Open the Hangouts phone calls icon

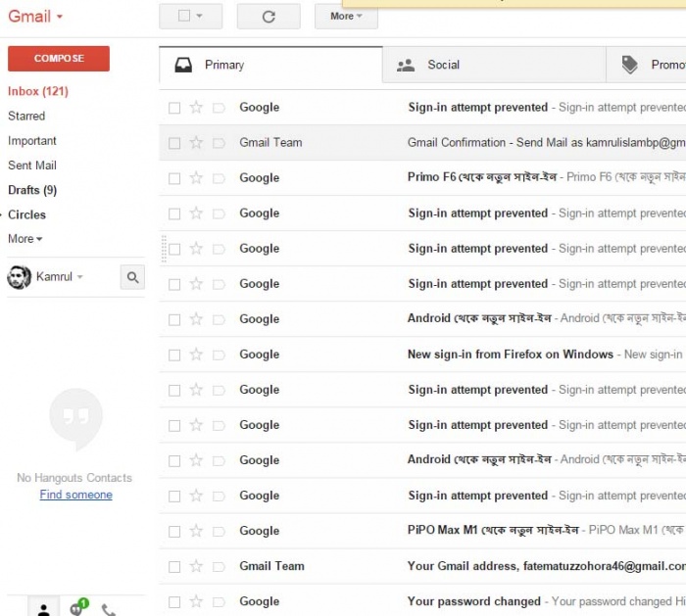tap(108, 610)
